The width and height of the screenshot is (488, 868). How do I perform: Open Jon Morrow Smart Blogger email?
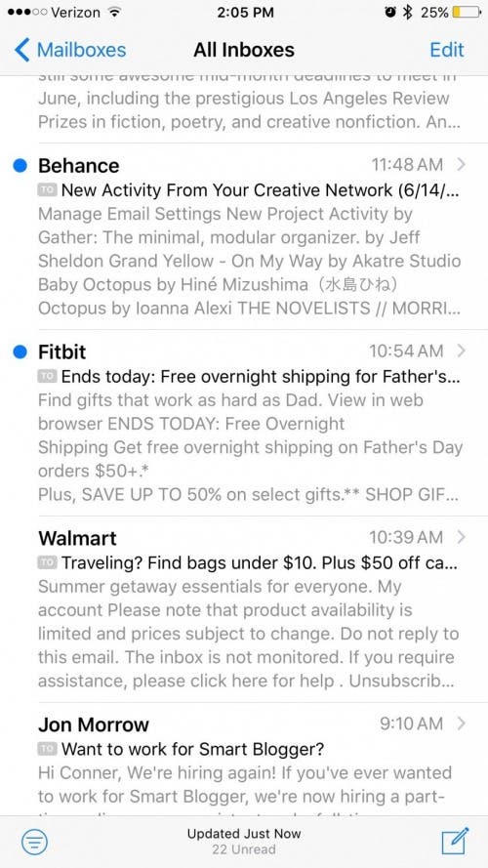tap(244, 759)
